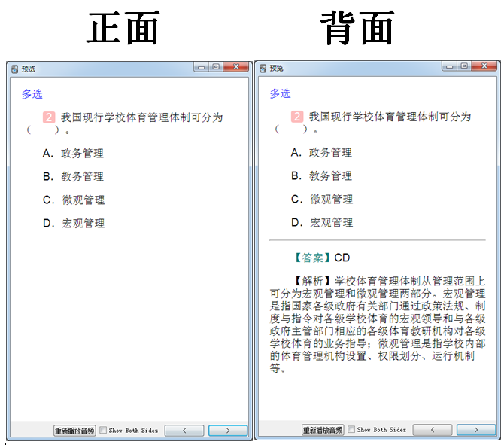Enable Show Both Sides in the right window
Viewport: 504px width, 445px height.
(x=351, y=429)
